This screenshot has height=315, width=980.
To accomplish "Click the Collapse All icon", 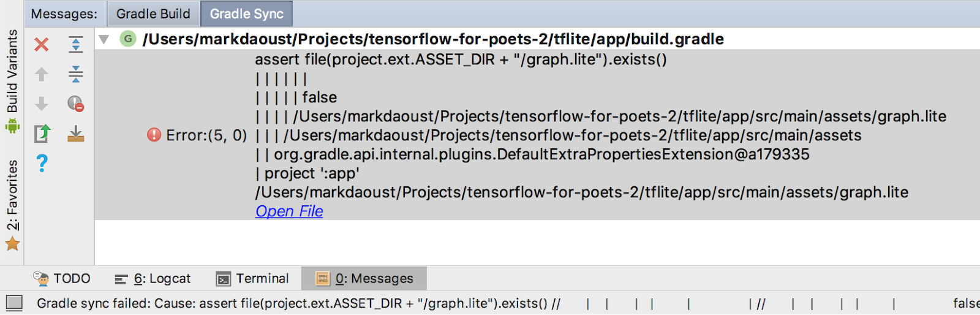I will [75, 74].
